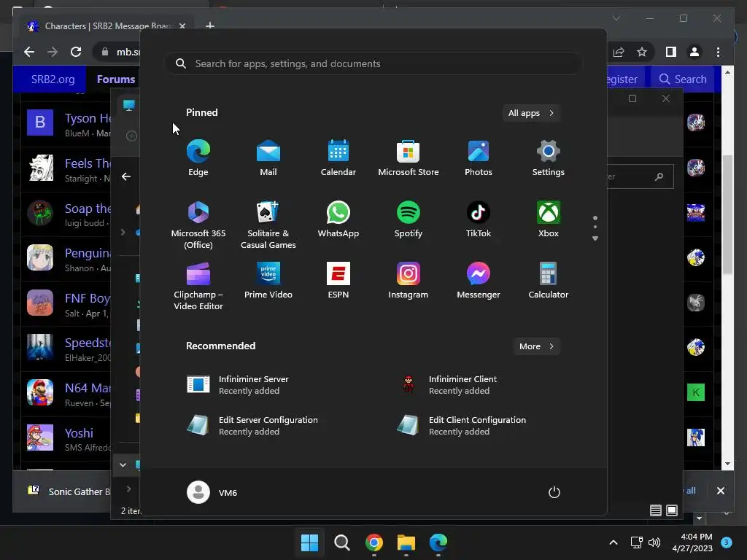This screenshot has width=747, height=560.
Task: Go back in Chrome browser
Action: tap(29, 52)
